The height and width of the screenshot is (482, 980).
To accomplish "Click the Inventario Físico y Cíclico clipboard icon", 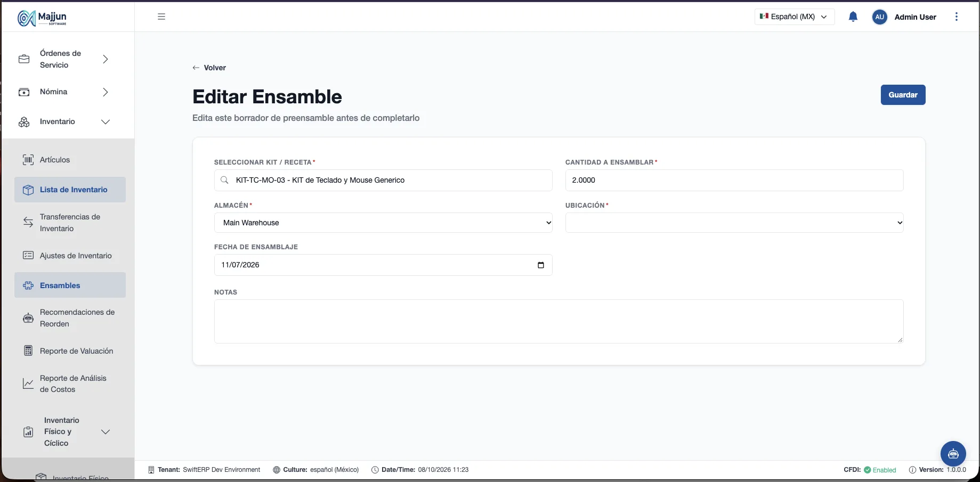I will coord(28,432).
